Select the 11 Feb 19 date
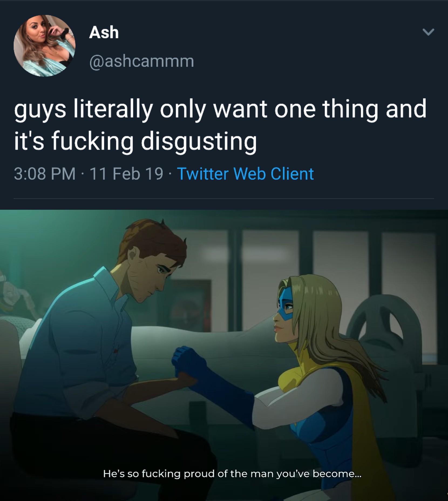 click(x=126, y=174)
